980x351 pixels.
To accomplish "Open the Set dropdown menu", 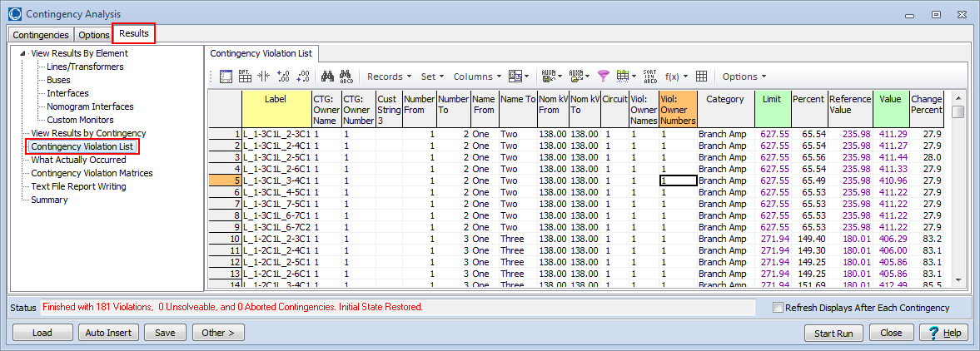I will pyautogui.click(x=432, y=77).
